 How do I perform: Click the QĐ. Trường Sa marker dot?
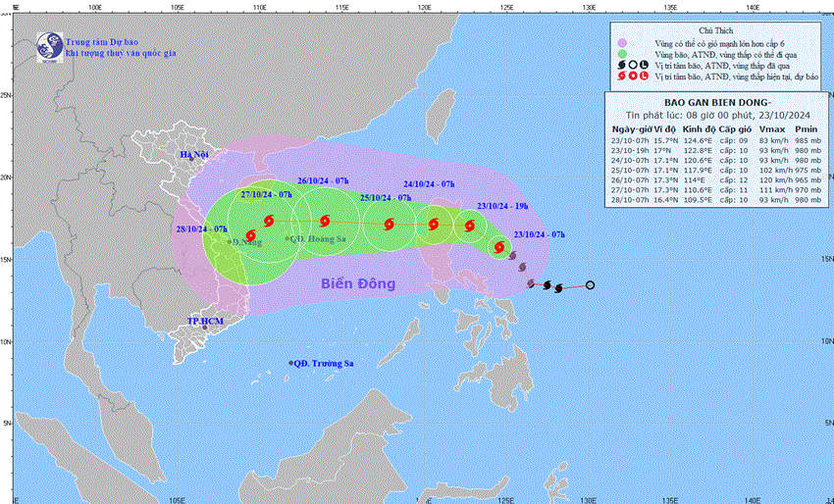[x=291, y=363]
